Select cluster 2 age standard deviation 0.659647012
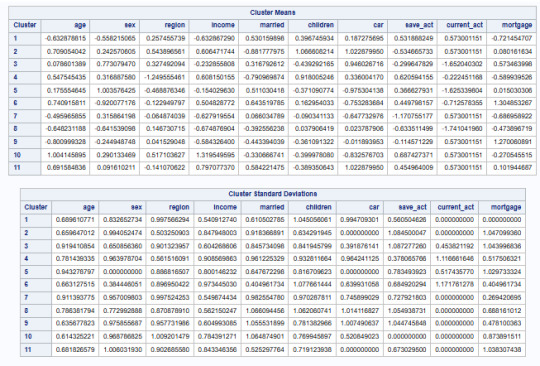This screenshot has width=540, height=366. (75, 232)
